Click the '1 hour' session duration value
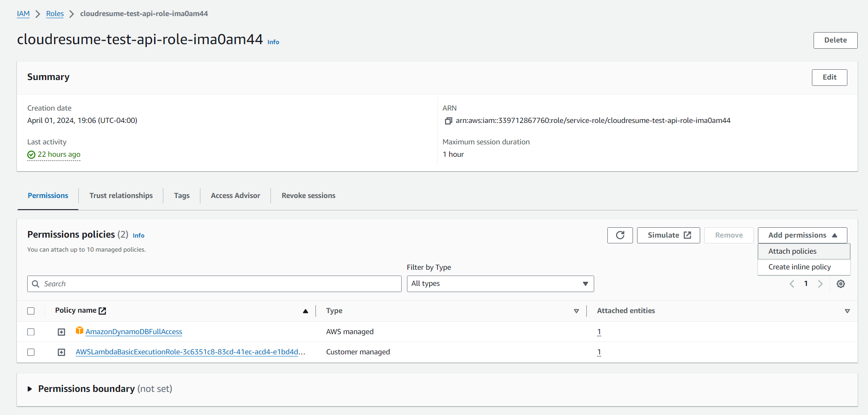Image resolution: width=868 pixels, height=415 pixels. [x=453, y=154]
